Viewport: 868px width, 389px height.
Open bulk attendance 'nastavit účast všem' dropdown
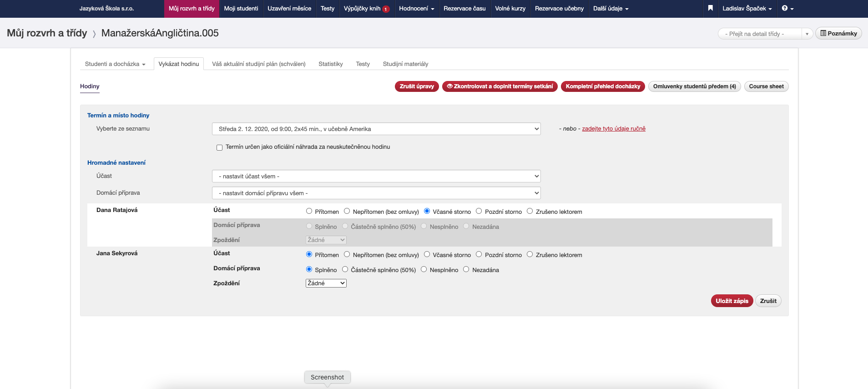pos(376,176)
